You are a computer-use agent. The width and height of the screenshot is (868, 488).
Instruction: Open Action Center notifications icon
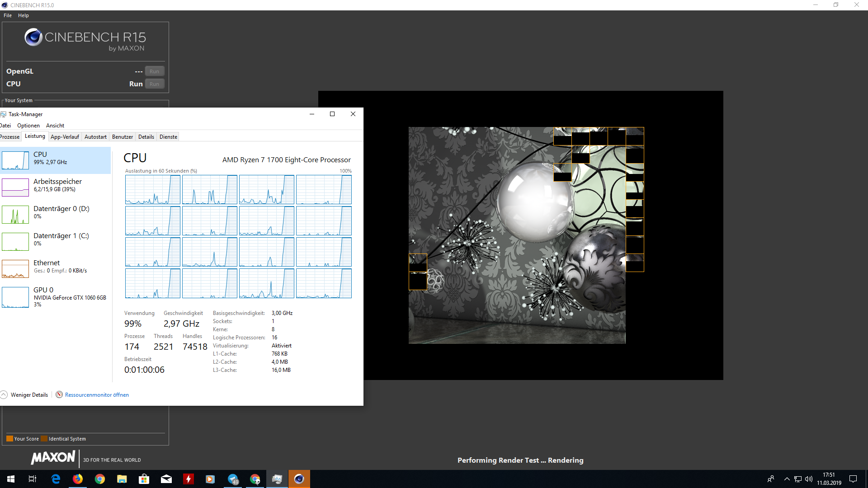(853, 479)
